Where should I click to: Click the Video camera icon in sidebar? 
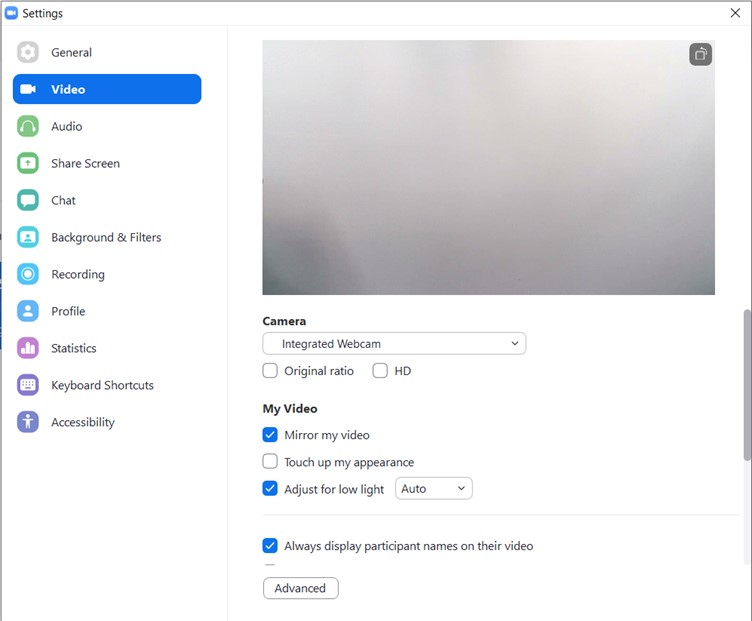point(28,89)
